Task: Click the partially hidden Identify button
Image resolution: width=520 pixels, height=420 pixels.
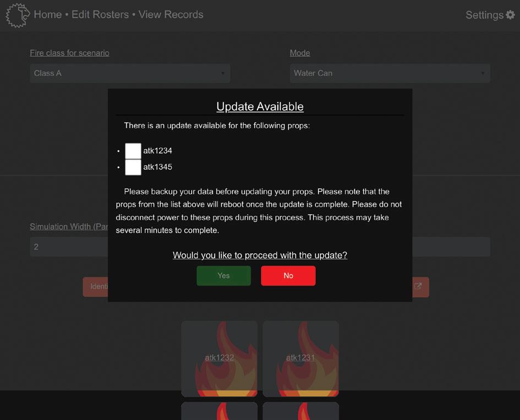Action: coord(96,287)
